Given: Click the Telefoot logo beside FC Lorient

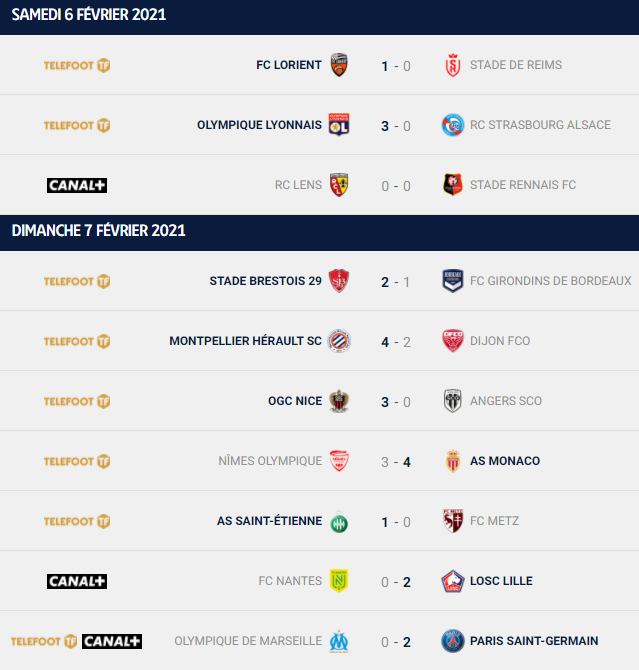Looking at the screenshot, I should point(77,65).
